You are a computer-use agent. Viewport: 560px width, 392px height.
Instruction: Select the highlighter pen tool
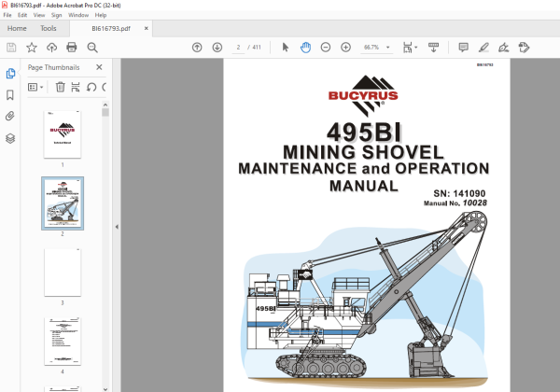pyautogui.click(x=483, y=47)
